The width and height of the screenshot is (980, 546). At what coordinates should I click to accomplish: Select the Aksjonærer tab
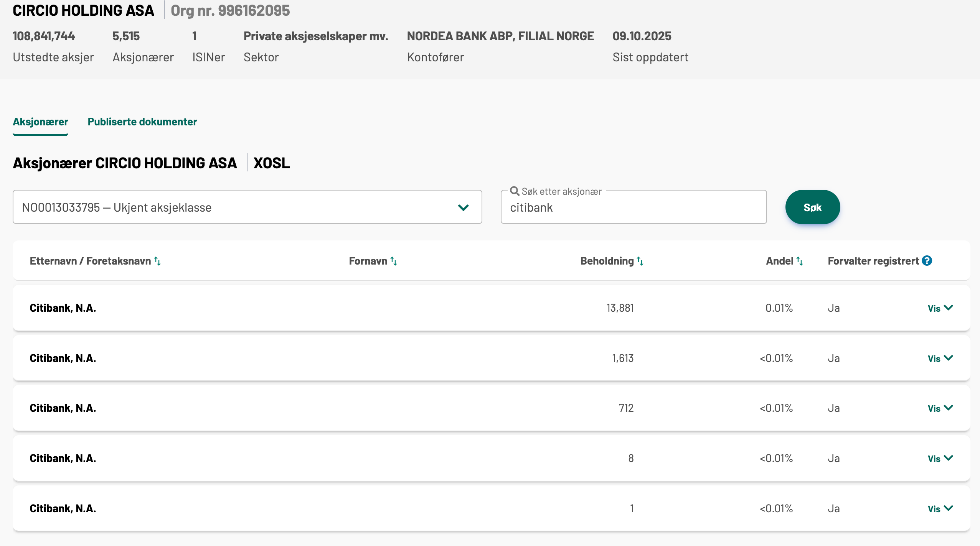tap(40, 122)
